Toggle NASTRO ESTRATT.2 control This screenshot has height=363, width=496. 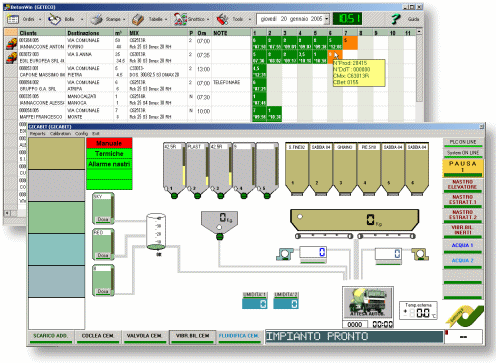point(463,216)
